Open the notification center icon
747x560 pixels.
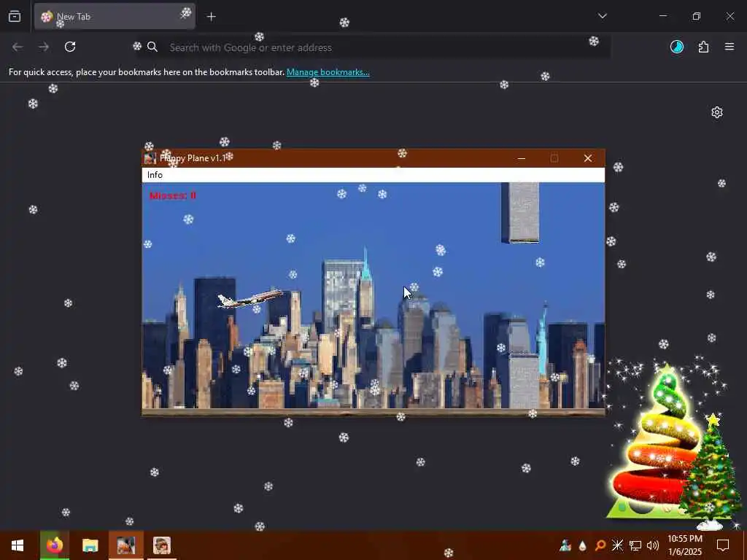point(723,545)
